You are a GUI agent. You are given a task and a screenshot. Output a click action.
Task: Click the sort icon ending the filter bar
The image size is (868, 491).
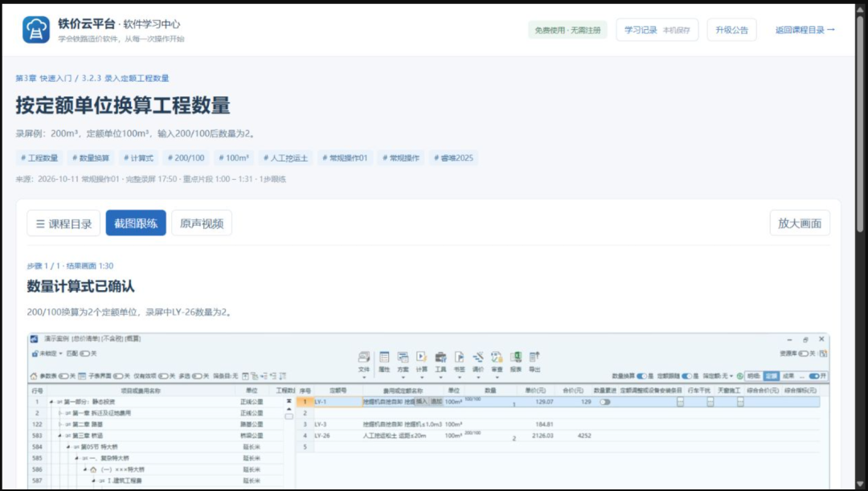(282, 376)
